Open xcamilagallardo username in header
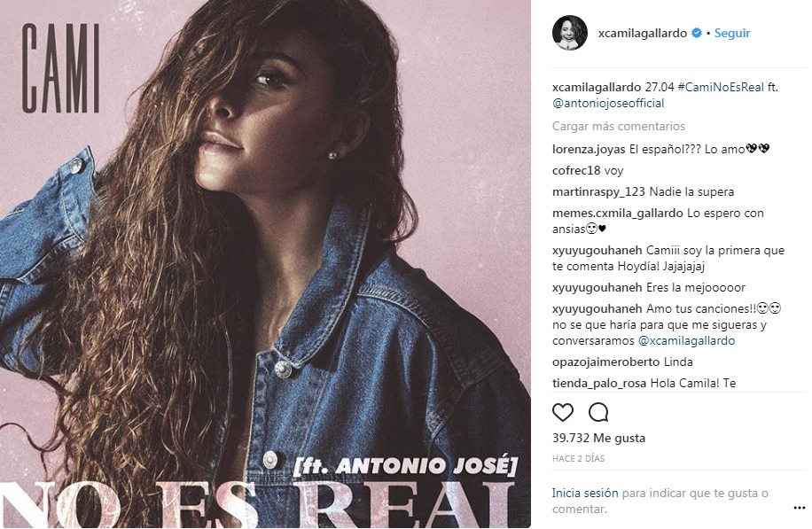This screenshot has width=812, height=529. (x=642, y=33)
